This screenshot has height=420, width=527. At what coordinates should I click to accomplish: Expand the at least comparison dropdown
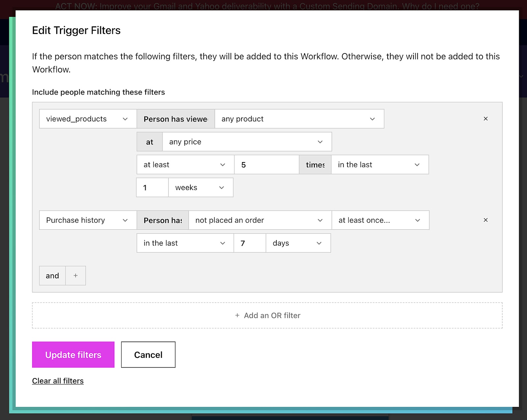tap(184, 164)
